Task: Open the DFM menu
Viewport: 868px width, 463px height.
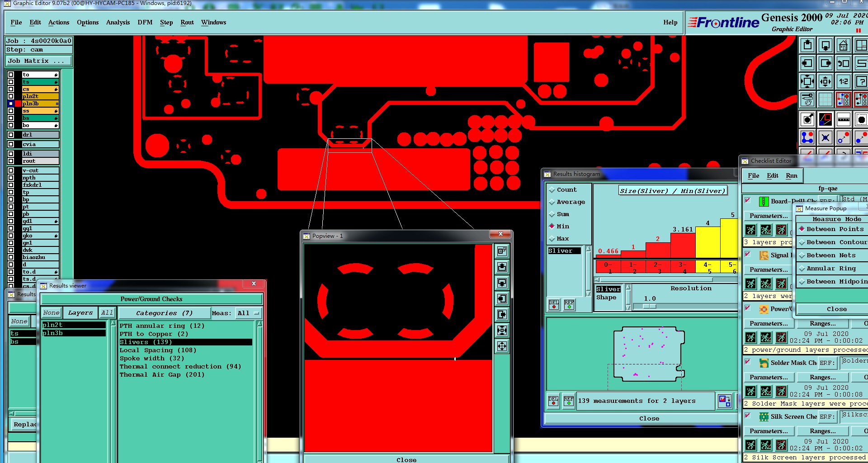Action: click(145, 22)
